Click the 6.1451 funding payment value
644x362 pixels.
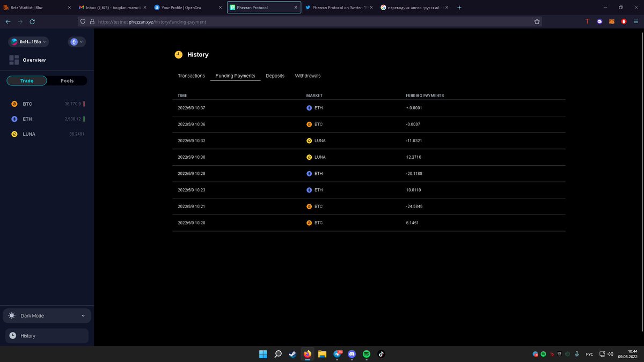(x=413, y=223)
